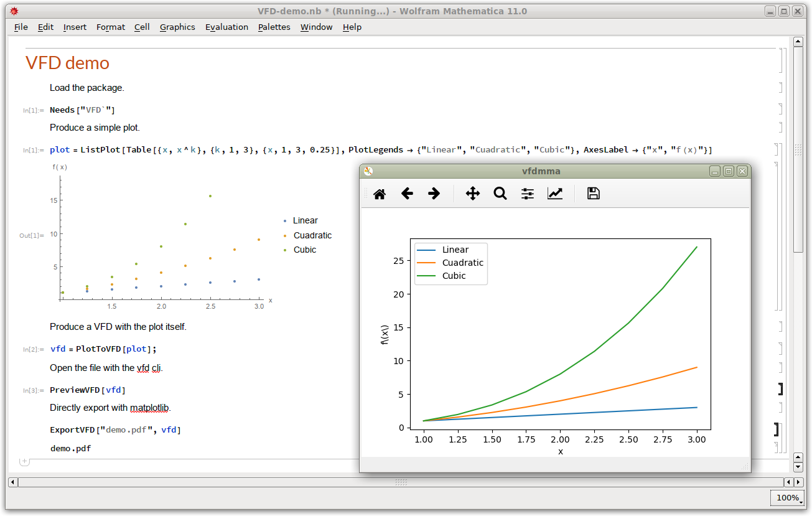Select the Pan axes tool in vfdmma

pos(473,194)
